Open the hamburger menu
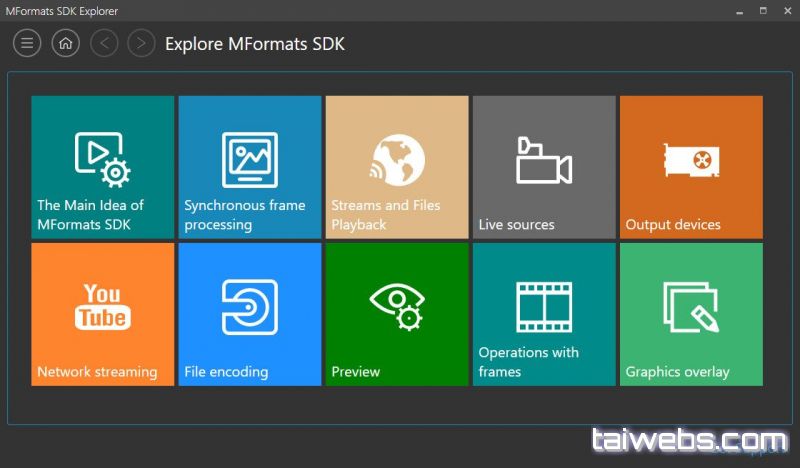 pos(27,43)
